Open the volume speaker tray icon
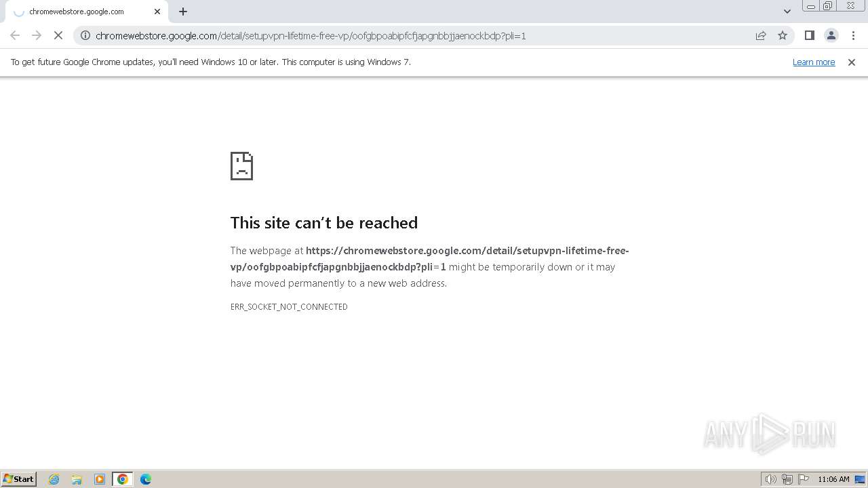 pos(770,479)
